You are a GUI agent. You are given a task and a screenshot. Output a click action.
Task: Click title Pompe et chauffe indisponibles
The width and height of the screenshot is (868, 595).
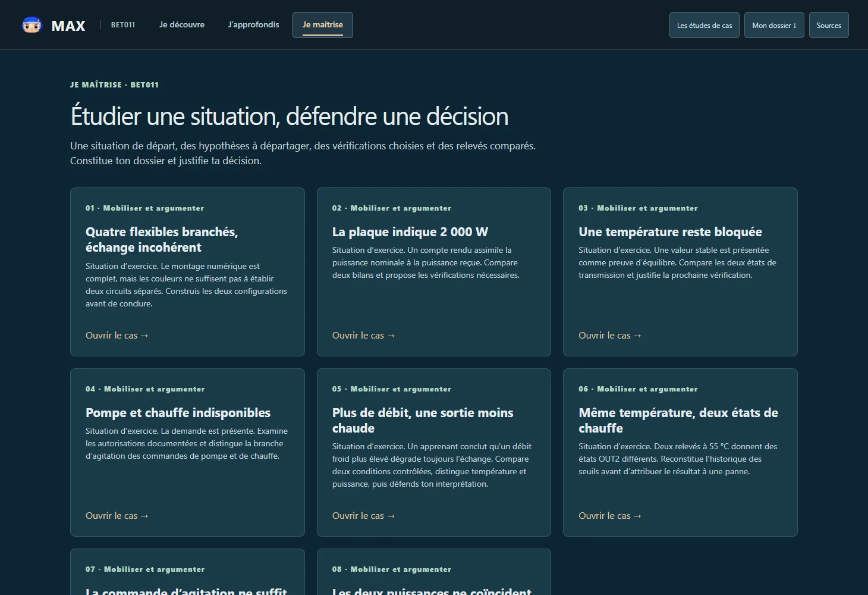pos(178,413)
